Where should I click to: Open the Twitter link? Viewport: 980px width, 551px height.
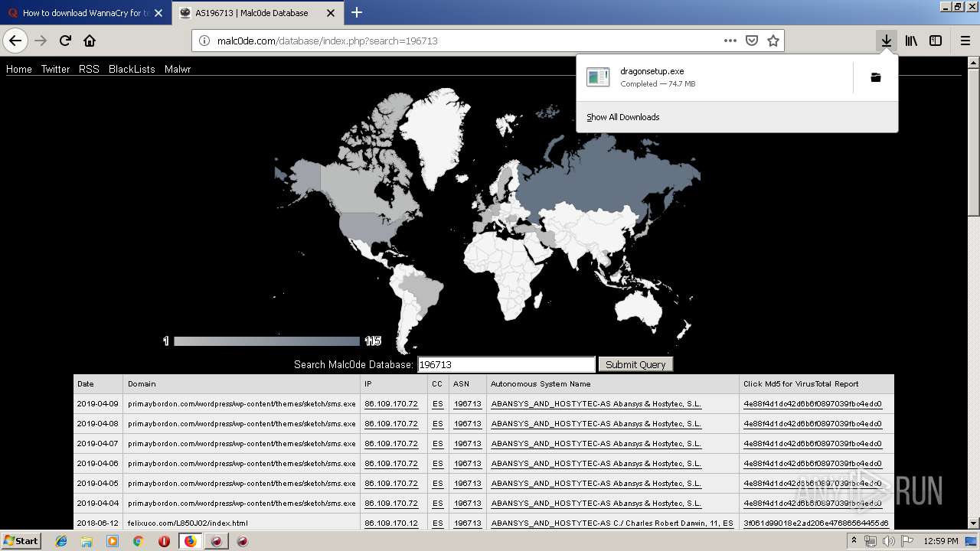pos(55,69)
